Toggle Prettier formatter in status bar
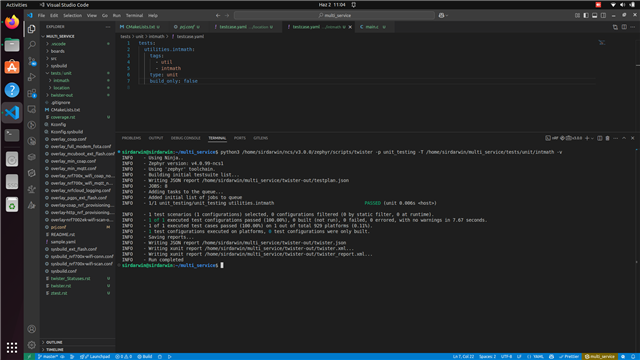This screenshot has height=360, width=640. [x=569, y=357]
